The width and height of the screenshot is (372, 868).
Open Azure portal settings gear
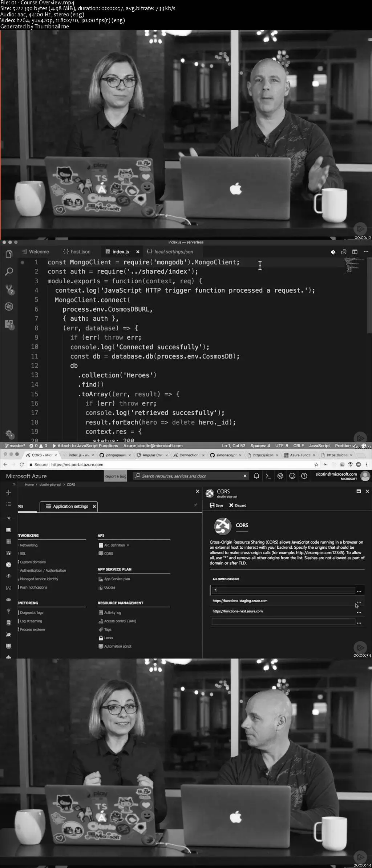coord(280,476)
